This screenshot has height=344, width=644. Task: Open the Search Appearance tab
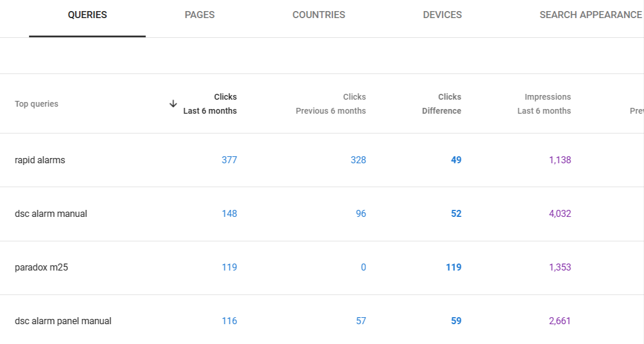coord(590,15)
